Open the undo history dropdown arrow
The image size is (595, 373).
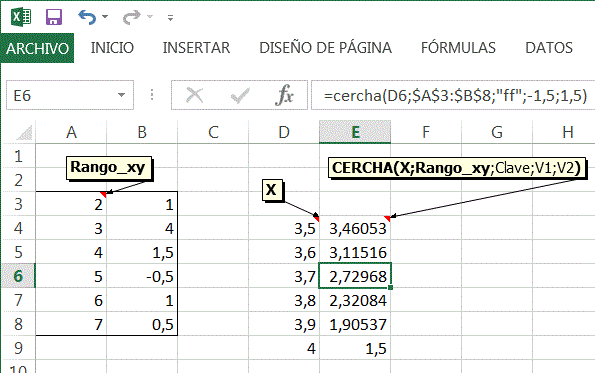105,17
